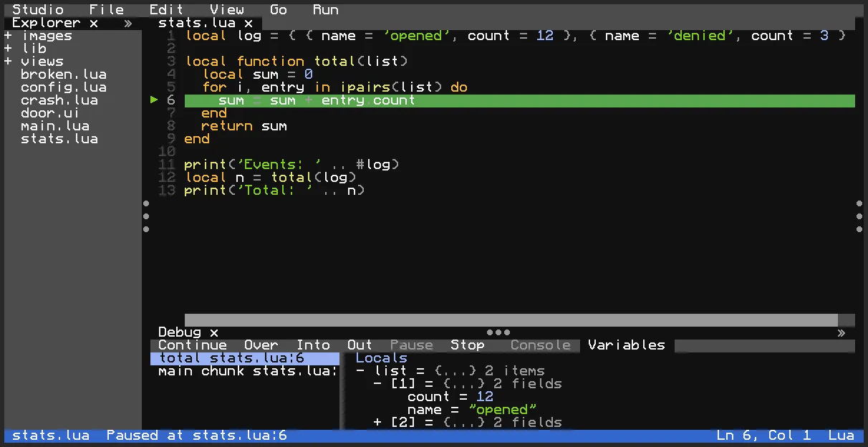The width and height of the screenshot is (868, 447).
Task: Click the splitter dots left of the editor
Action: click(x=146, y=216)
